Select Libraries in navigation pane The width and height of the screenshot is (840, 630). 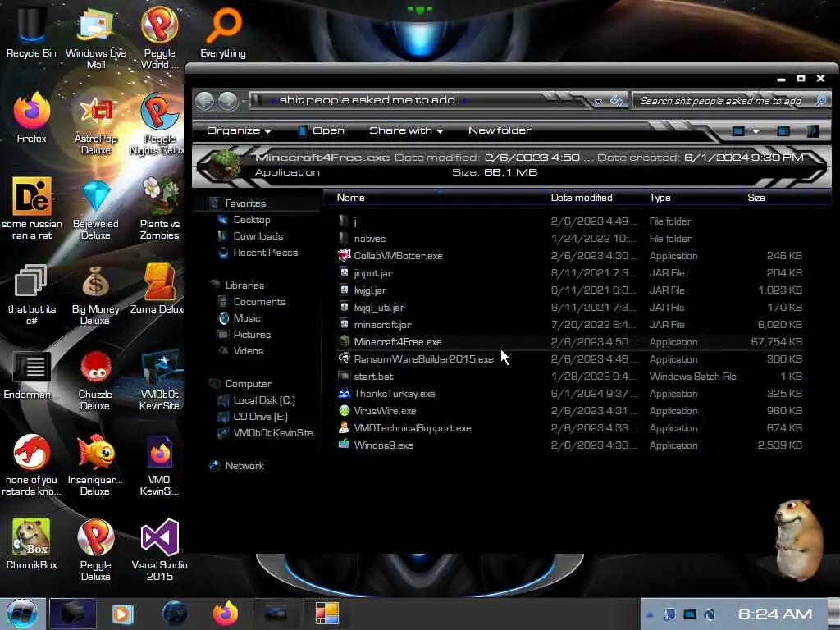pyautogui.click(x=244, y=285)
